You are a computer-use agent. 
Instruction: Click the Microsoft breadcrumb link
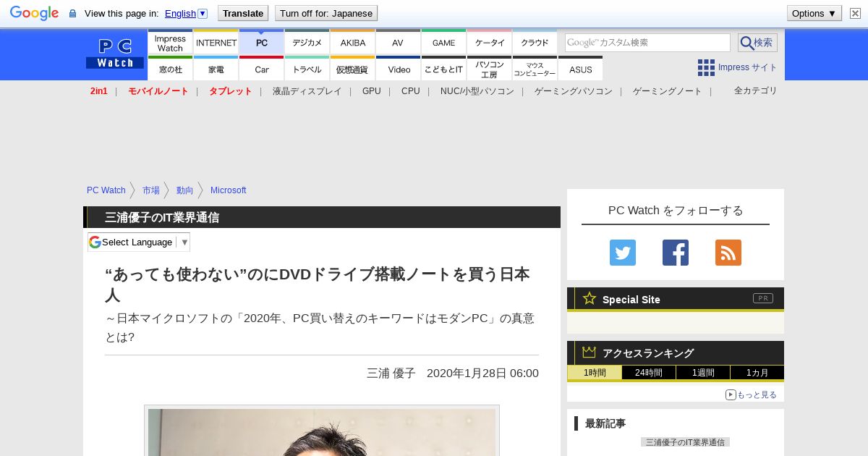point(229,190)
